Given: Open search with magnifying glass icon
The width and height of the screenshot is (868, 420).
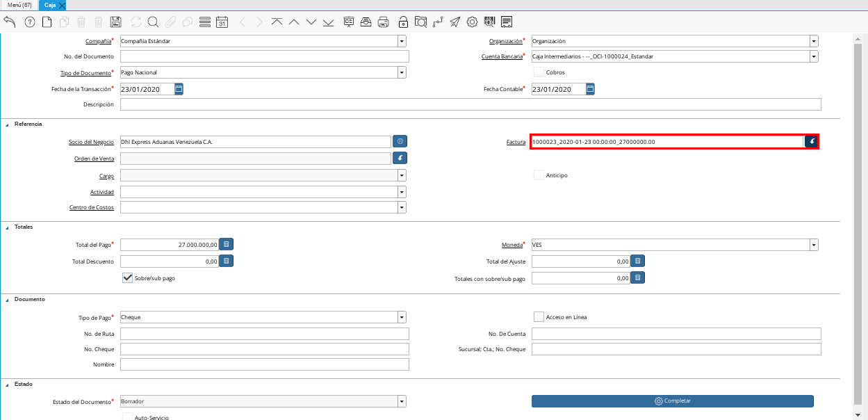Looking at the screenshot, I should [153, 22].
